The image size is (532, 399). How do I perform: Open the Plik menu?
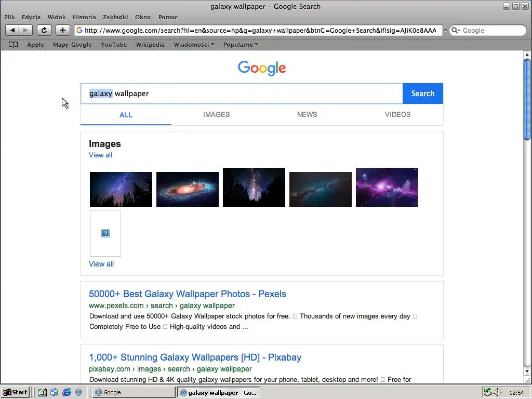point(9,17)
